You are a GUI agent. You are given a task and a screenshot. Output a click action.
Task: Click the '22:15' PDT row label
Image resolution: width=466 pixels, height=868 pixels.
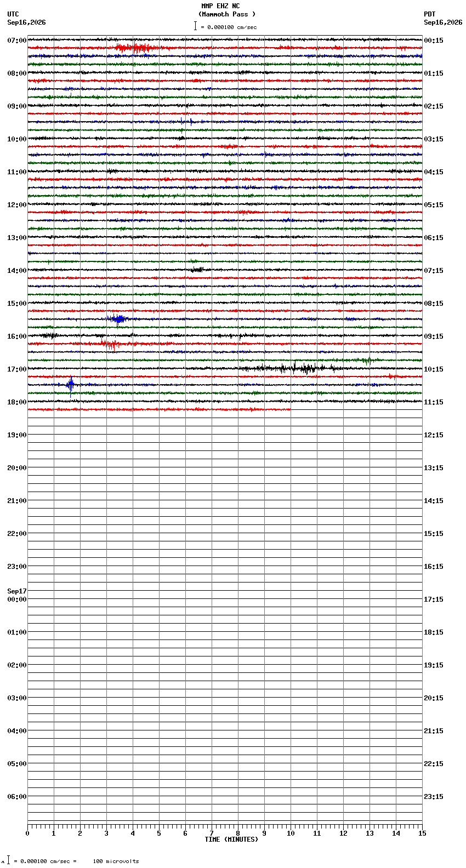pos(434,764)
